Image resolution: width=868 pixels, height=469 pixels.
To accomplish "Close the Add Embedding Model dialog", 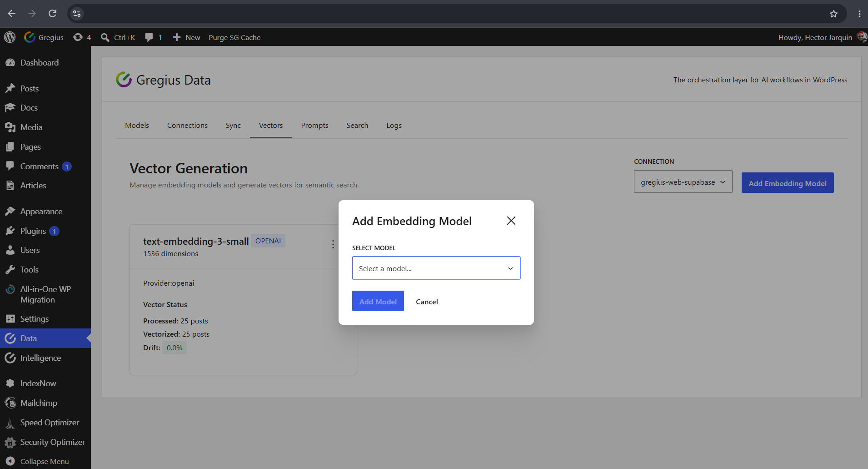I will click(x=511, y=221).
